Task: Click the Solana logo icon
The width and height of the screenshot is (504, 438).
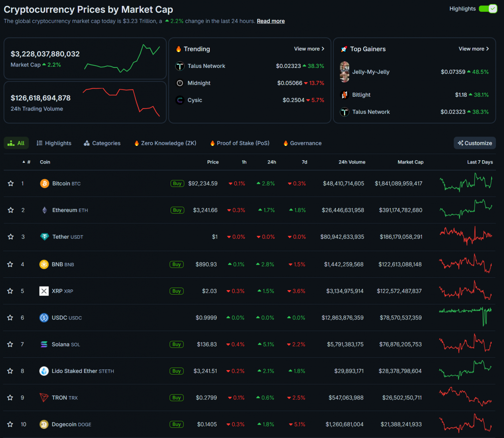Action: tap(44, 345)
